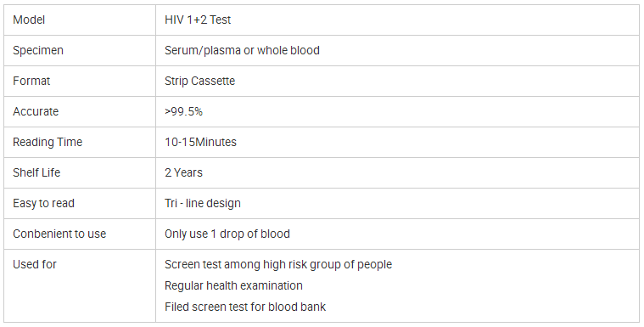This screenshot has width=644, height=327.
Task: Click the Shelf Life label
Action: coord(36,172)
